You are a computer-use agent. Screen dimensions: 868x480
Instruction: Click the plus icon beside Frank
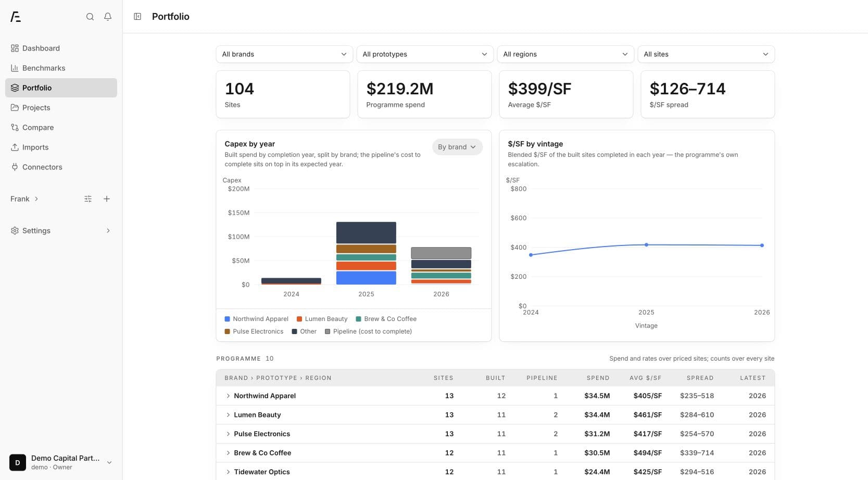tap(107, 199)
